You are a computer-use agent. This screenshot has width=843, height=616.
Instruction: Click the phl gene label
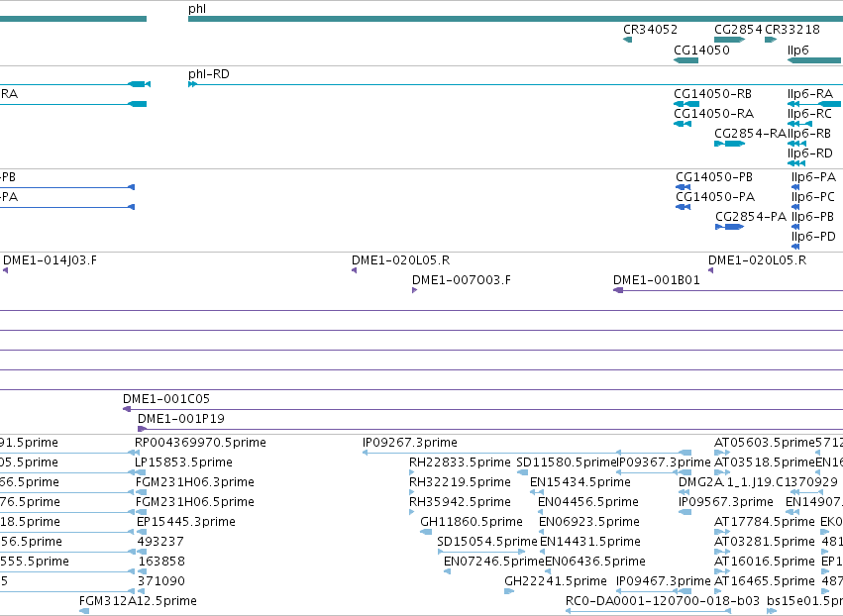pyautogui.click(x=197, y=9)
